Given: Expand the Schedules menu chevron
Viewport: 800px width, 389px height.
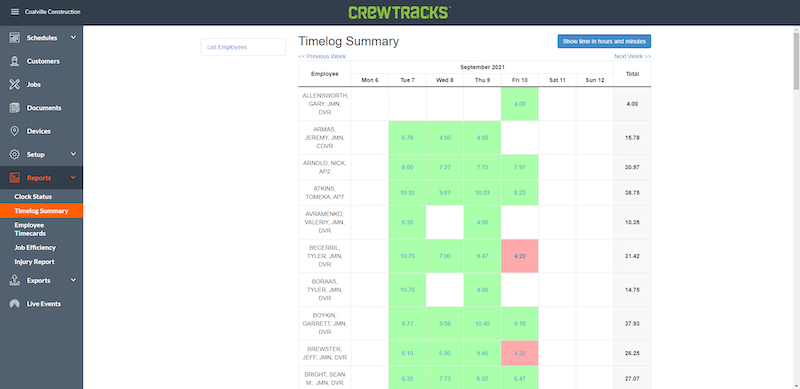Looking at the screenshot, I should click(73, 38).
